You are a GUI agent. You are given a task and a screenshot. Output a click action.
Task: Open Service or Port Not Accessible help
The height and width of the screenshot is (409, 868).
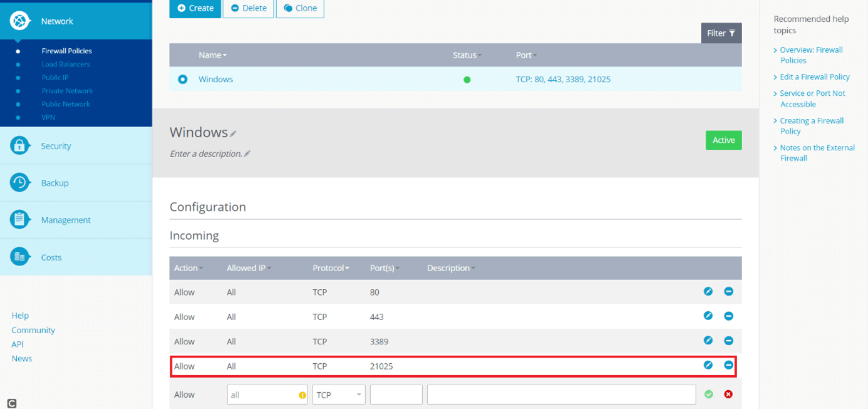[812, 98]
